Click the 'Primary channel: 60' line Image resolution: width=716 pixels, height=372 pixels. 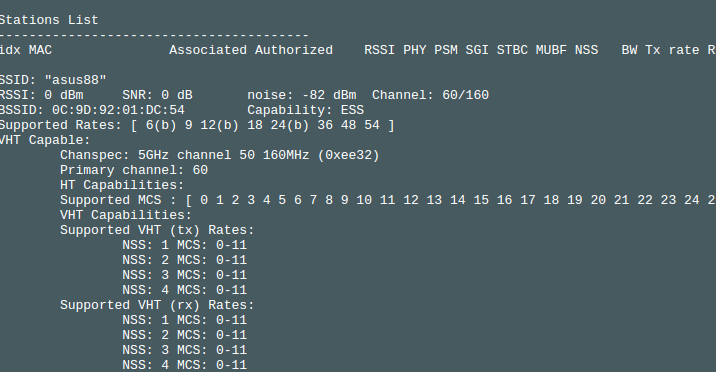click(x=134, y=170)
